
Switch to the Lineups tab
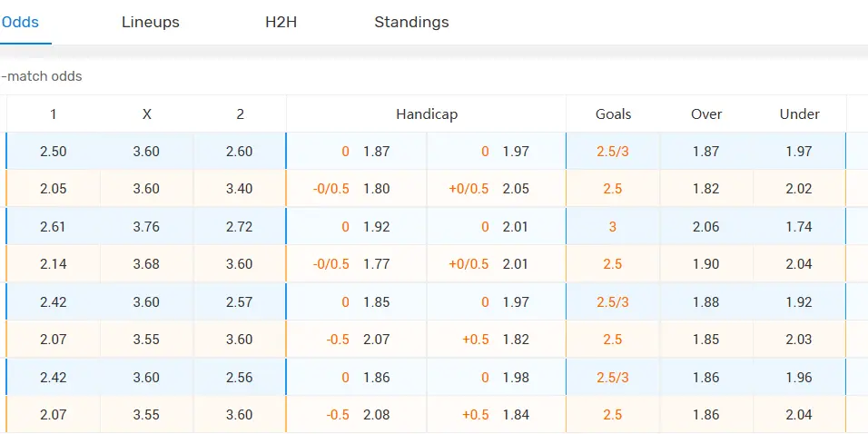tap(151, 22)
